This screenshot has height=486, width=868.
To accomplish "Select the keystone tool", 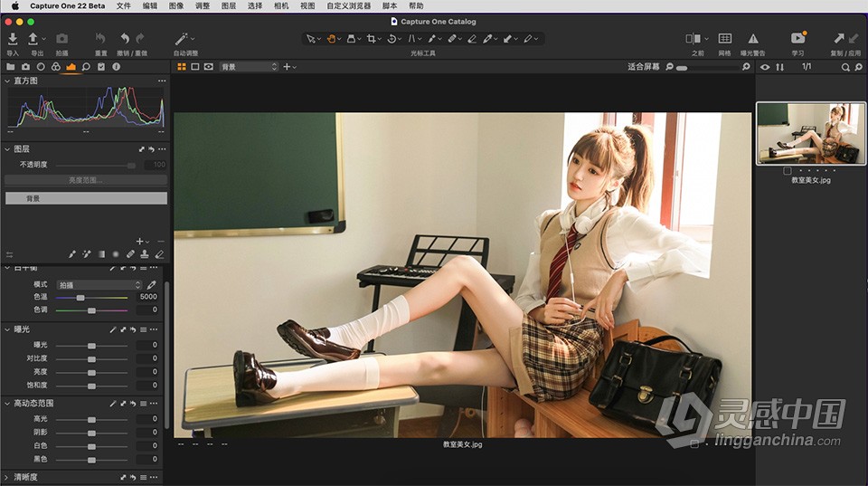I will tap(411, 39).
